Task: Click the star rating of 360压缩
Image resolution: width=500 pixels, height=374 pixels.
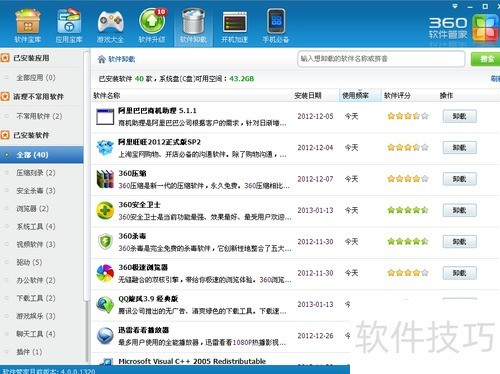Action: (x=408, y=179)
